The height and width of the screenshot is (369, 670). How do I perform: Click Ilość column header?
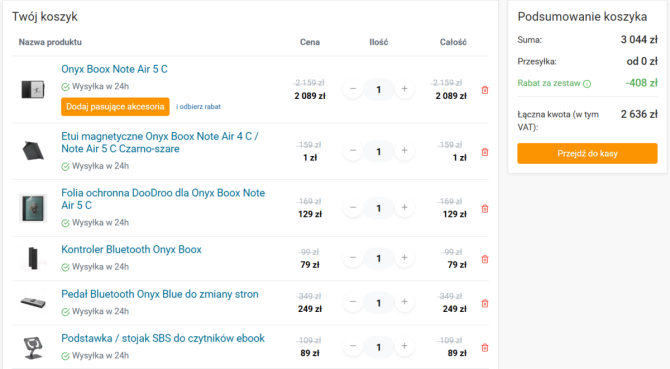tap(379, 42)
